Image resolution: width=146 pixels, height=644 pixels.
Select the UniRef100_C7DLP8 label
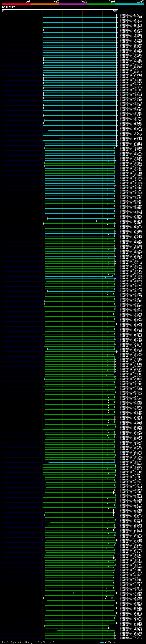pyautogui.click(x=131, y=623)
